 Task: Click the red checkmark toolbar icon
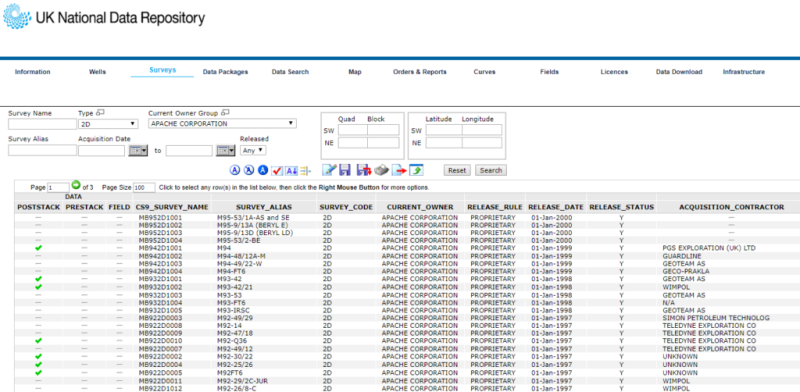click(x=277, y=170)
